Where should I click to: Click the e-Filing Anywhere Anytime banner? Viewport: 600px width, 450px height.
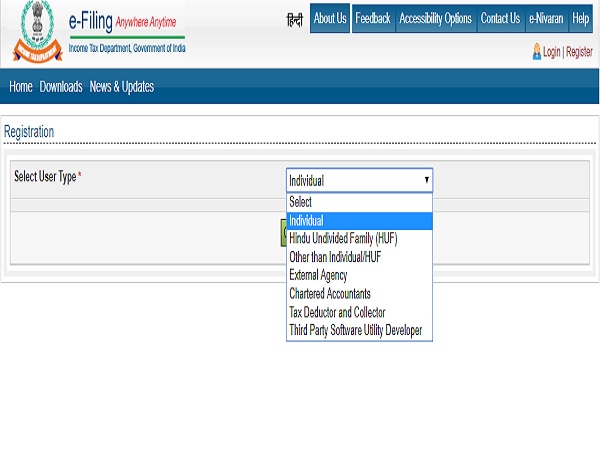coord(127,31)
